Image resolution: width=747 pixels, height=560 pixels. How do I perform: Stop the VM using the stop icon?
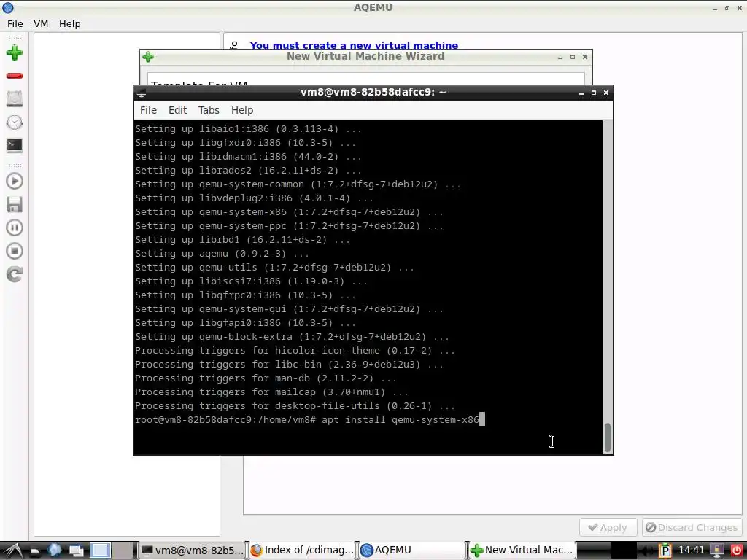pos(15,251)
